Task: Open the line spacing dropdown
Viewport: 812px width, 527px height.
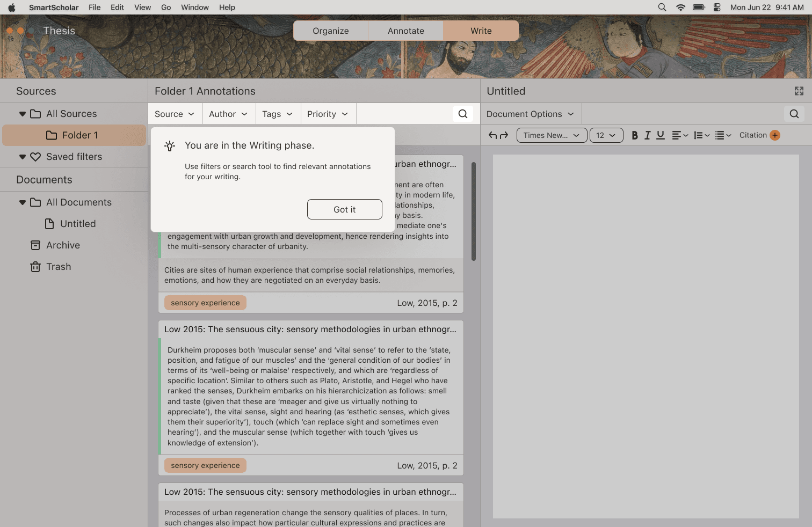Action: 702,135
